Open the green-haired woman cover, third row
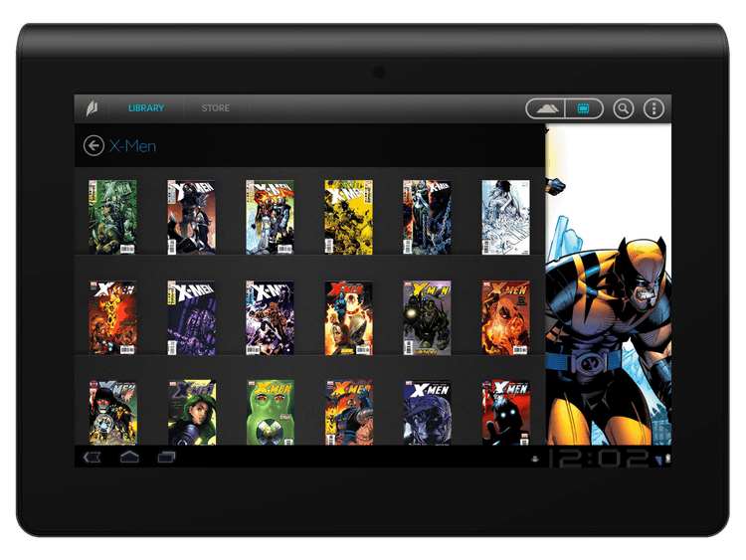 (x=191, y=413)
